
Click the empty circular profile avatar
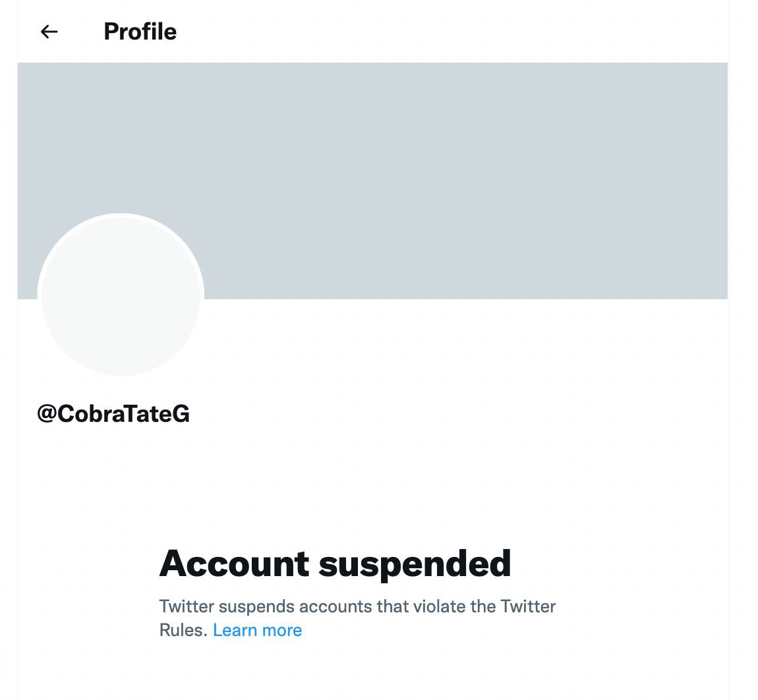point(121,295)
